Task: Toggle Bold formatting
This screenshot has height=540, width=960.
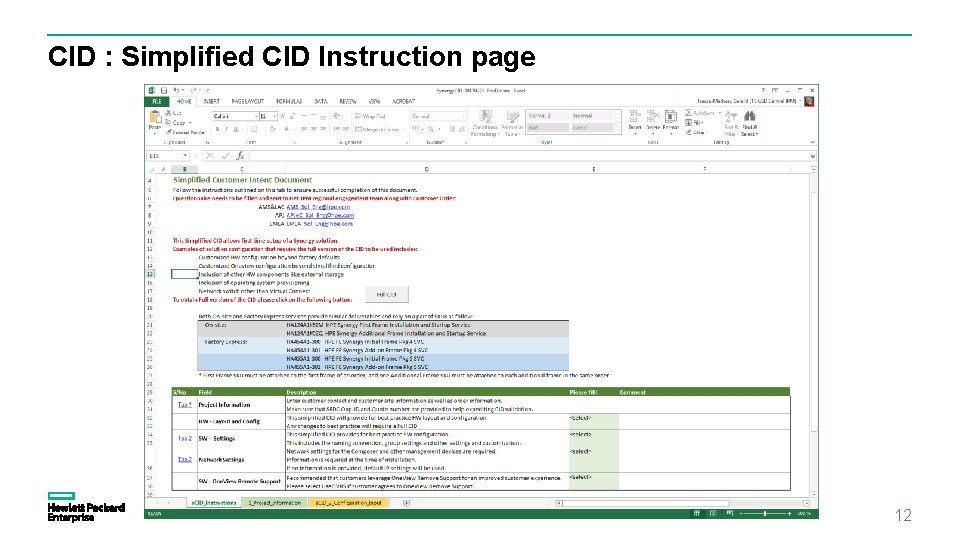Action: (217, 129)
